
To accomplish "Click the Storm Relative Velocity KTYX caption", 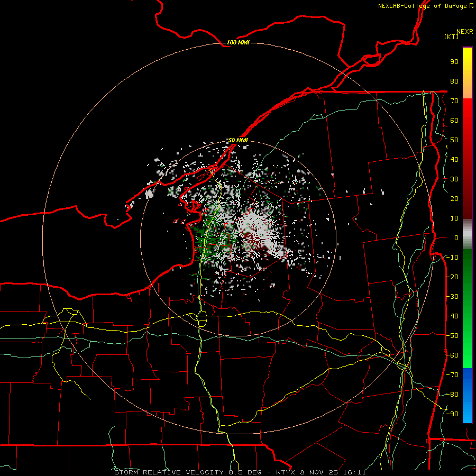I will tap(240, 472).
